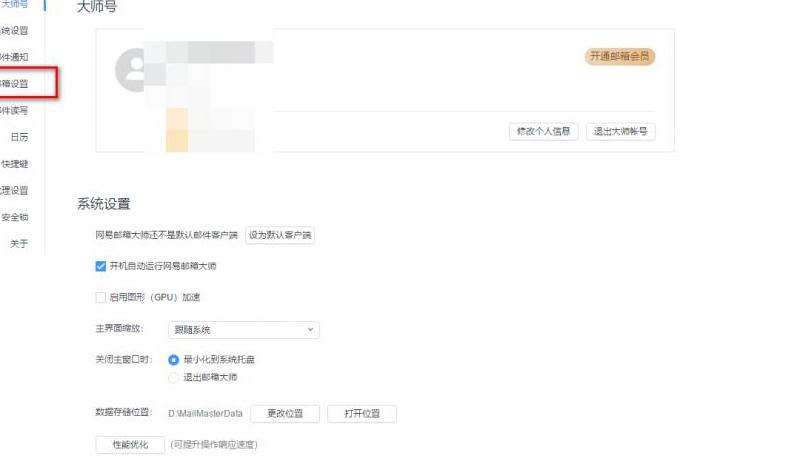Click 打开位置 button
The width and height of the screenshot is (800, 468).
362,413
